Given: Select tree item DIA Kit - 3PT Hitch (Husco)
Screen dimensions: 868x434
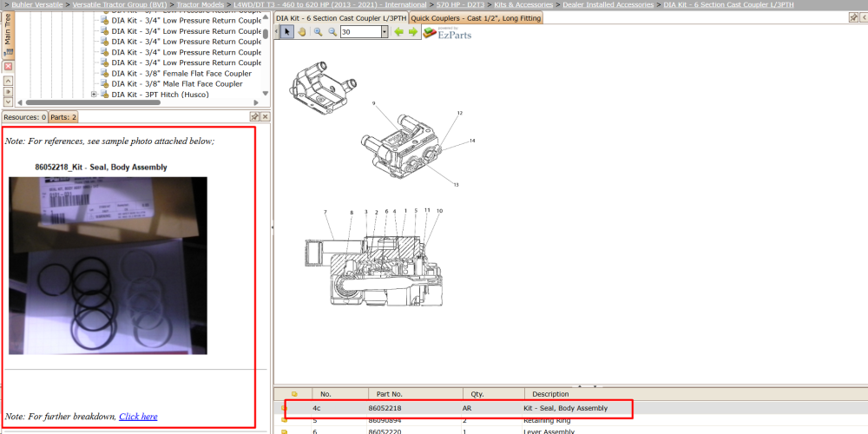Looking at the screenshot, I should pos(160,95).
